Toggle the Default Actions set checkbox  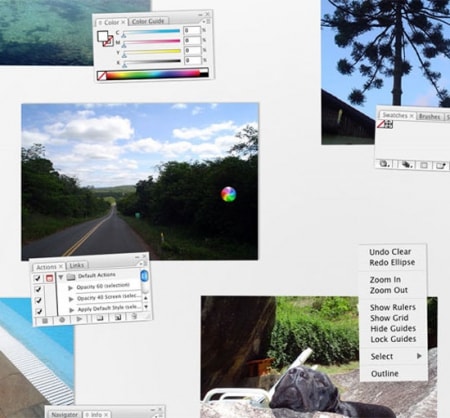(x=38, y=278)
